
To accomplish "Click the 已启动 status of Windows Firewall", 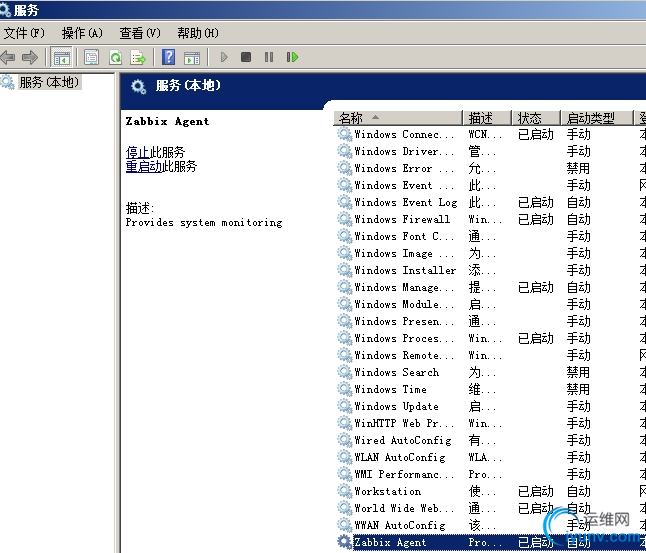I will point(536,219).
